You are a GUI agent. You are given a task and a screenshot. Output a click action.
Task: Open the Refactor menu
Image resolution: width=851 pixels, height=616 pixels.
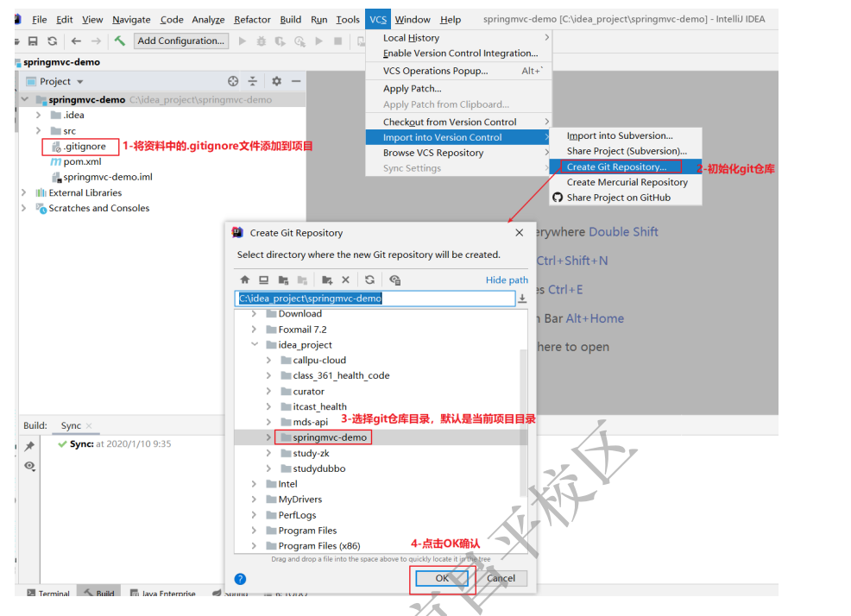tap(252, 20)
